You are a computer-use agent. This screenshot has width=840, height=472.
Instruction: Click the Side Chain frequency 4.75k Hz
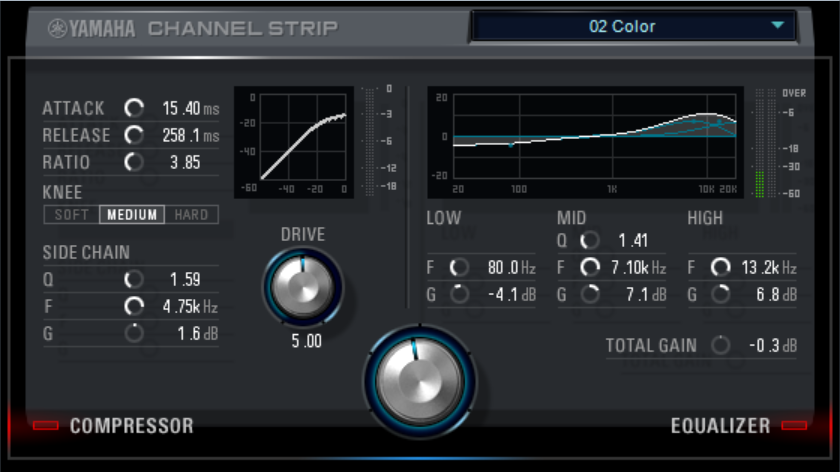point(190,307)
